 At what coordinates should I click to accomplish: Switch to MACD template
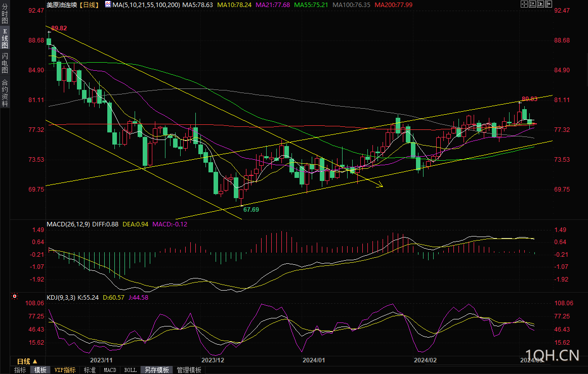[110, 370]
